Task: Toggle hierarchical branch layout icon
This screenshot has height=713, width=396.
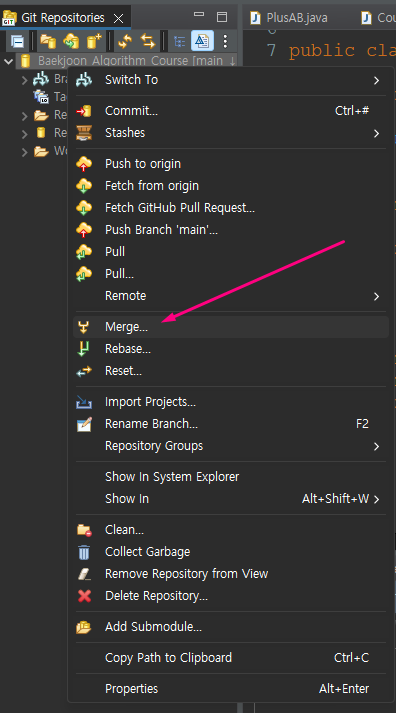Action: (179, 42)
